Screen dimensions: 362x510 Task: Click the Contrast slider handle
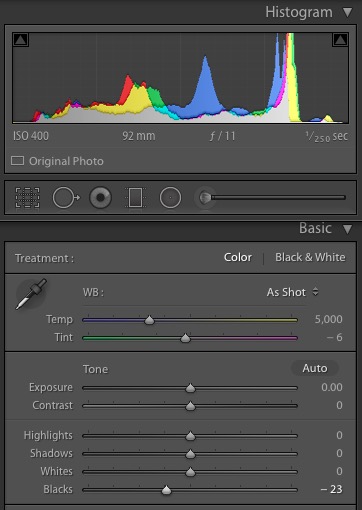click(190, 406)
